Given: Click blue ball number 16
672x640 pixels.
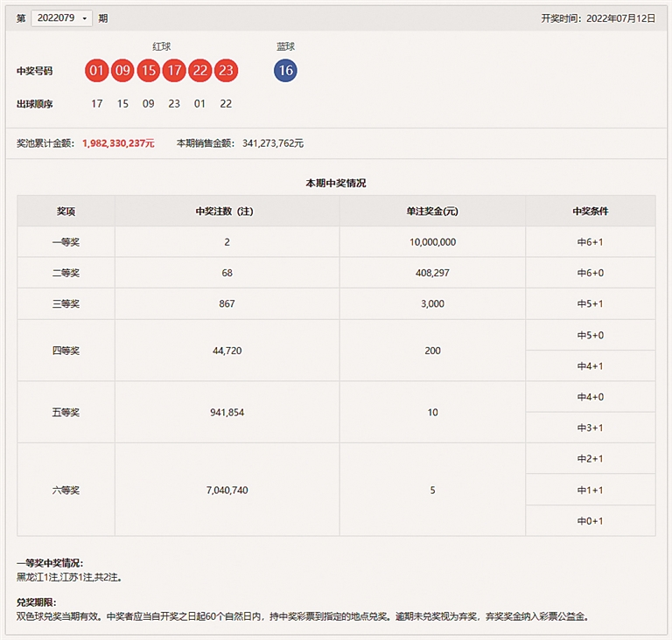Looking at the screenshot, I should point(285,71).
